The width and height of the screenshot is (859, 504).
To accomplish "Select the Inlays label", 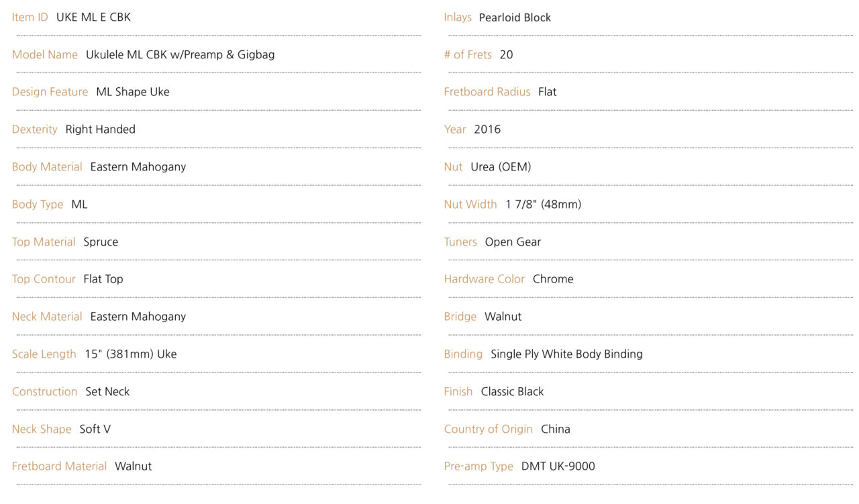I will 458,17.
